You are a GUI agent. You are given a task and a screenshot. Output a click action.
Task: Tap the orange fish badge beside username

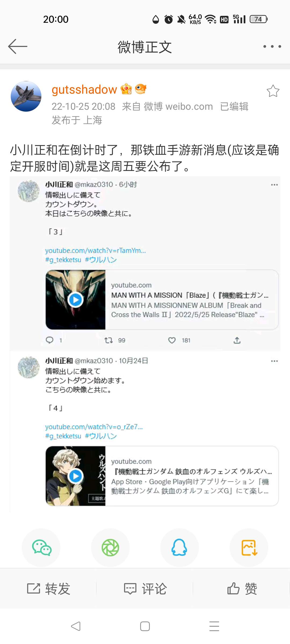click(x=141, y=89)
